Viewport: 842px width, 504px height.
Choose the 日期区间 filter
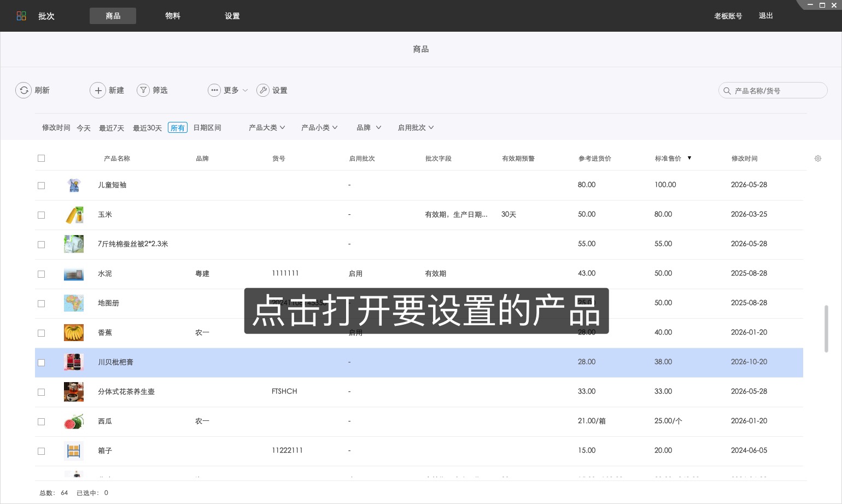pyautogui.click(x=207, y=127)
